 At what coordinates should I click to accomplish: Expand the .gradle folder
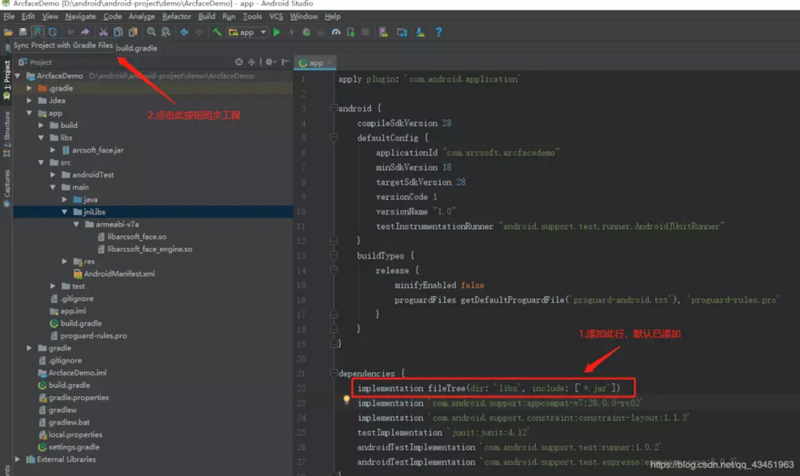coord(29,88)
